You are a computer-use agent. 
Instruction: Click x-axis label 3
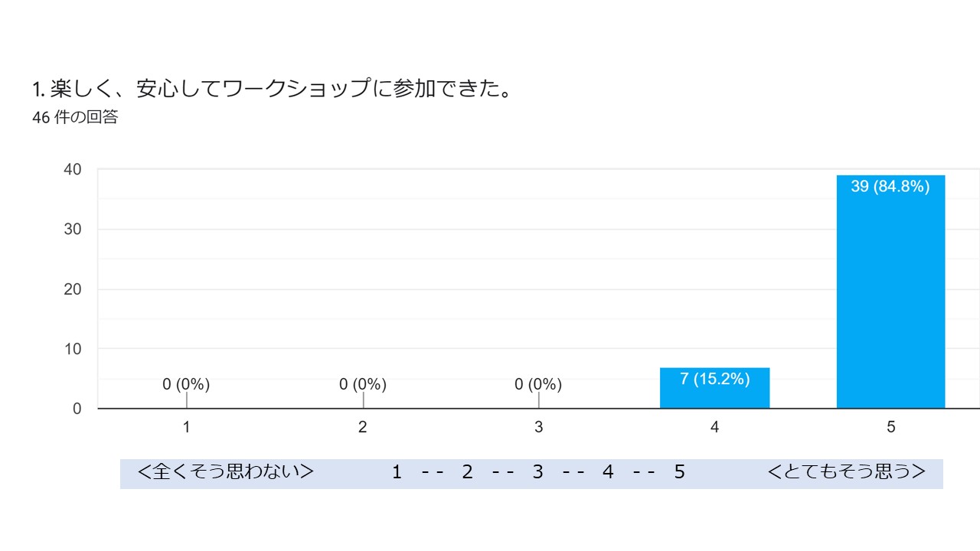coord(538,427)
